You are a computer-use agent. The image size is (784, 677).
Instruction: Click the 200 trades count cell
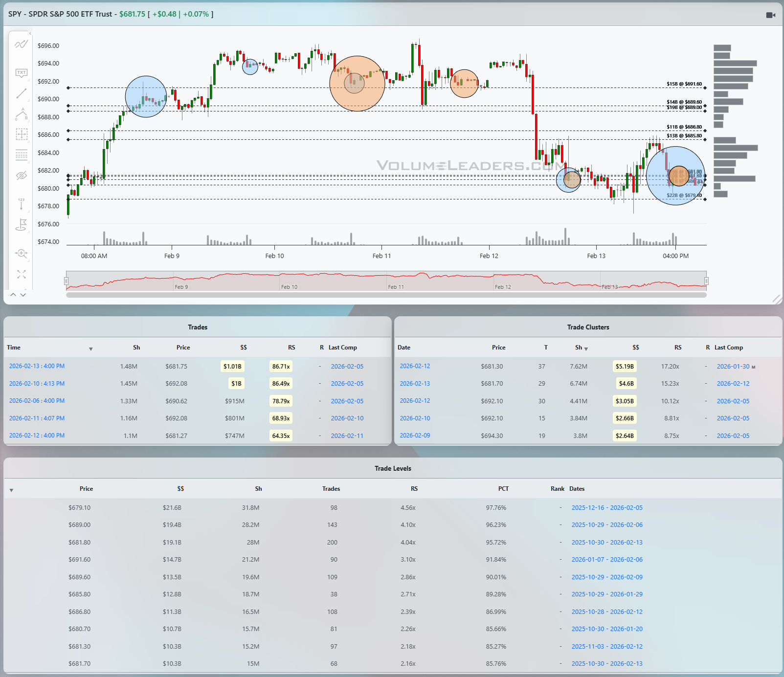332,543
